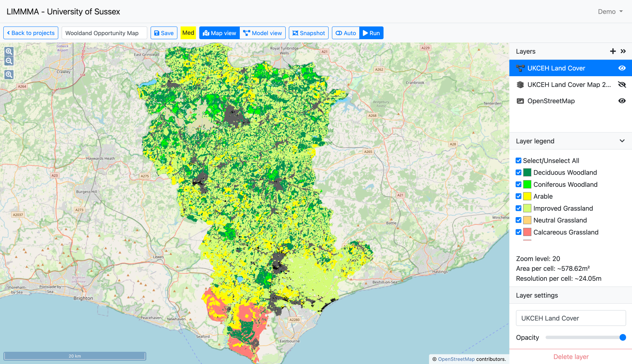The width and height of the screenshot is (632, 364).
Task: Toggle Auto run mode
Action: click(x=346, y=33)
